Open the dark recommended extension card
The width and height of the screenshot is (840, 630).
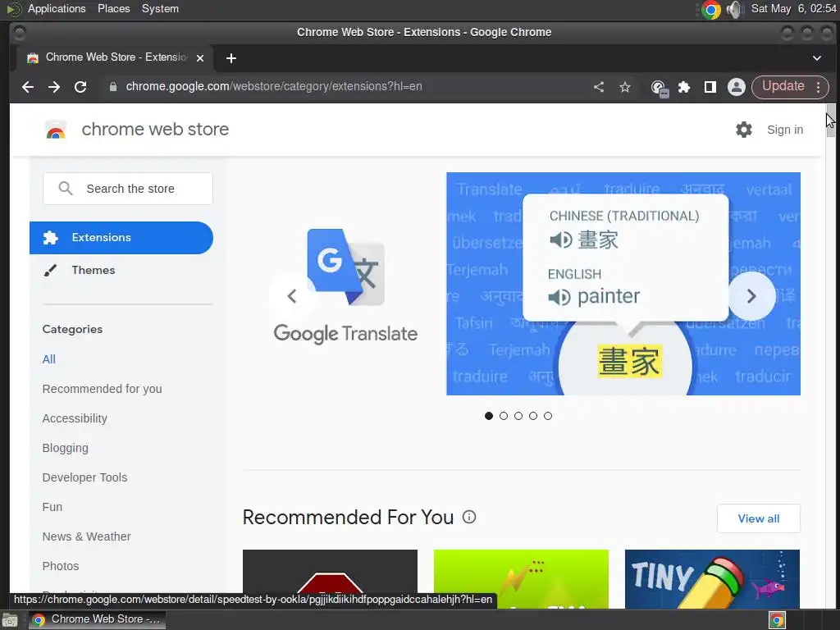coord(330,571)
